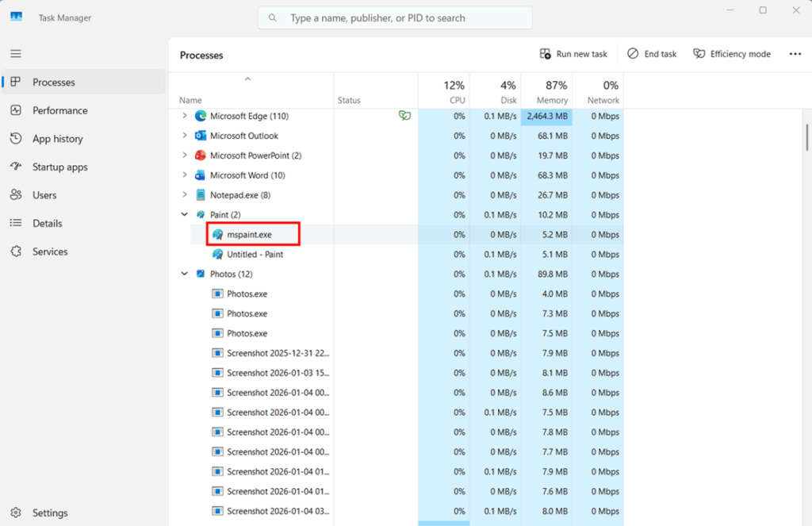Click the Screenshot 2026-01-03 15 process icon

tap(217, 373)
